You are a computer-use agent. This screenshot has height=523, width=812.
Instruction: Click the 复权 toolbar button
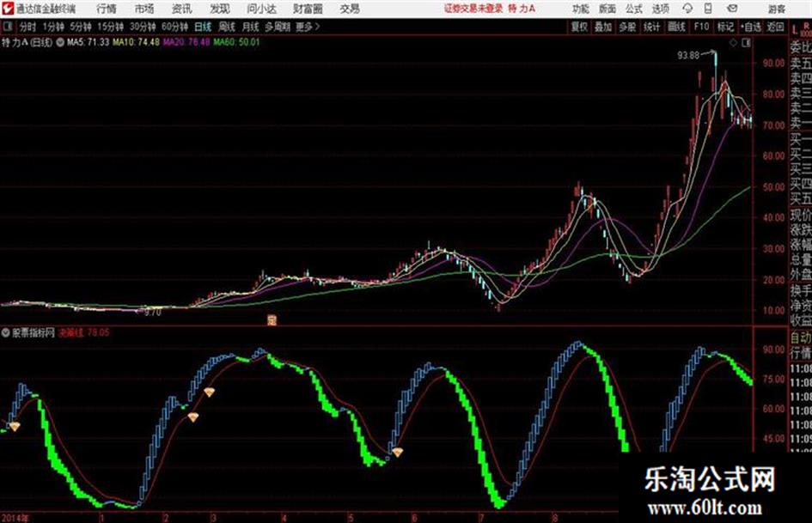(579, 27)
